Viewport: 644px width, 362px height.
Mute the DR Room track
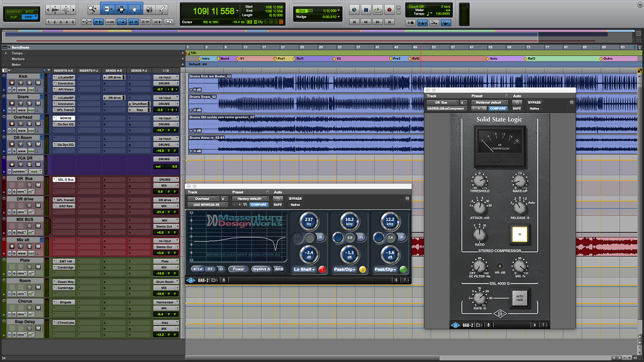38,144
